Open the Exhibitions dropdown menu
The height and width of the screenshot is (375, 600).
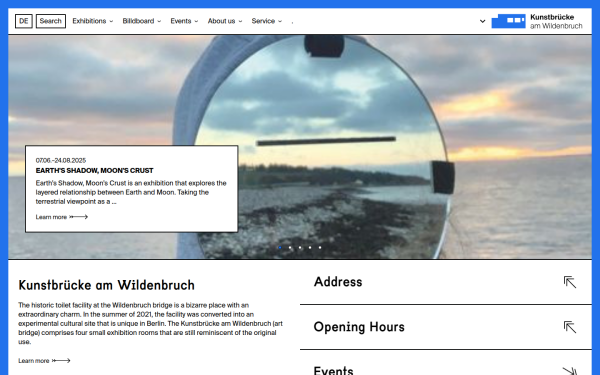(93, 21)
